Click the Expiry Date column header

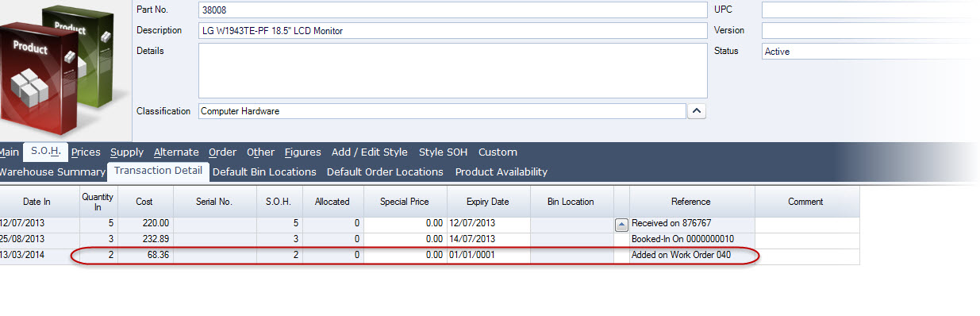tap(488, 202)
